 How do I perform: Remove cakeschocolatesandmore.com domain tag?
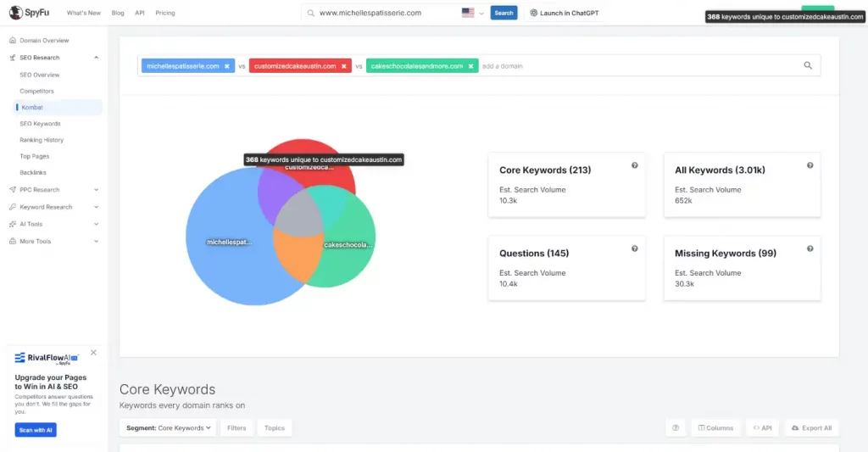pos(471,66)
